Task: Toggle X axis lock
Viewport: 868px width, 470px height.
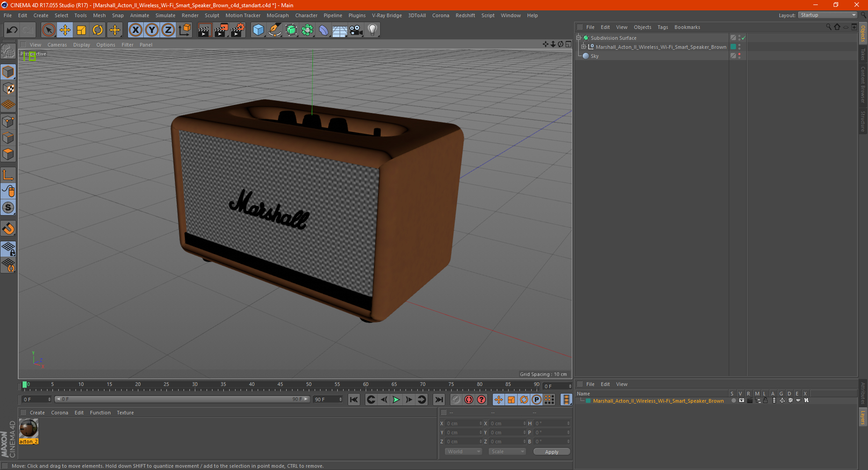Action: (135, 30)
